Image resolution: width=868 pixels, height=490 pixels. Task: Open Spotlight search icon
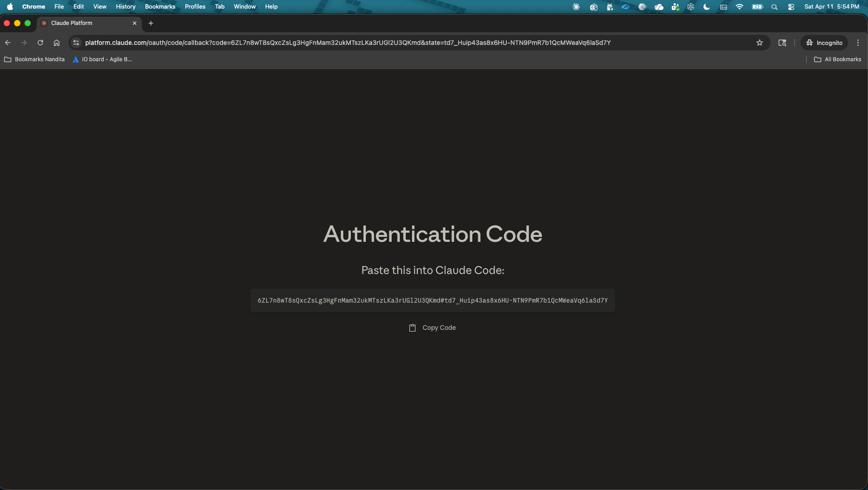click(774, 7)
